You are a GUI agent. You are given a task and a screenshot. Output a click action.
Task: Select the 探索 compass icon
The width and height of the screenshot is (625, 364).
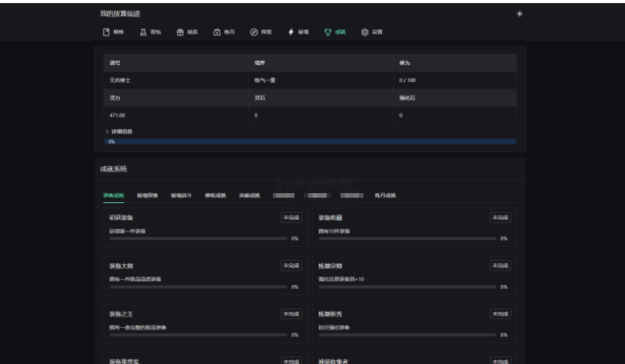pos(254,32)
